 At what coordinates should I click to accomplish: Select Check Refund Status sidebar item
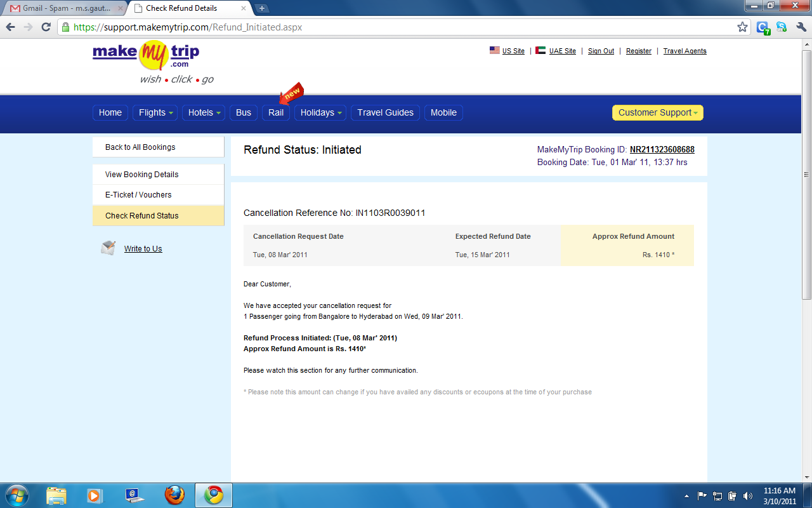(x=158, y=216)
